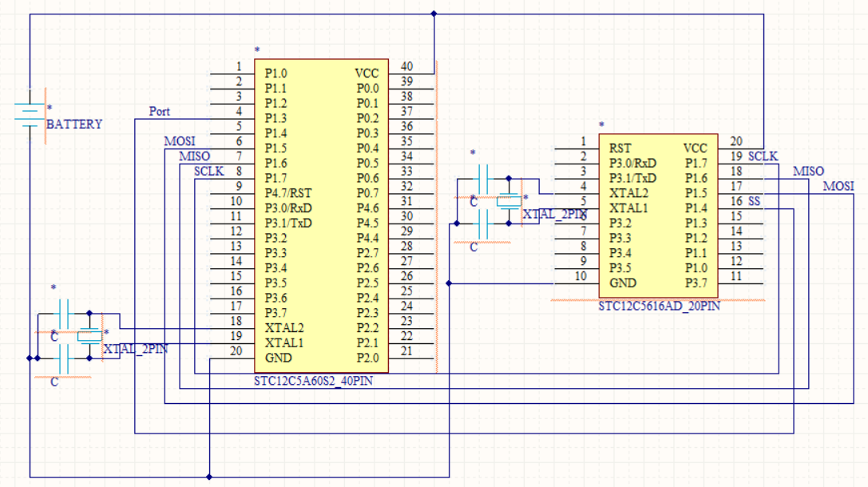Click P4.4 pin name on the 40-pin chip

pos(367,237)
